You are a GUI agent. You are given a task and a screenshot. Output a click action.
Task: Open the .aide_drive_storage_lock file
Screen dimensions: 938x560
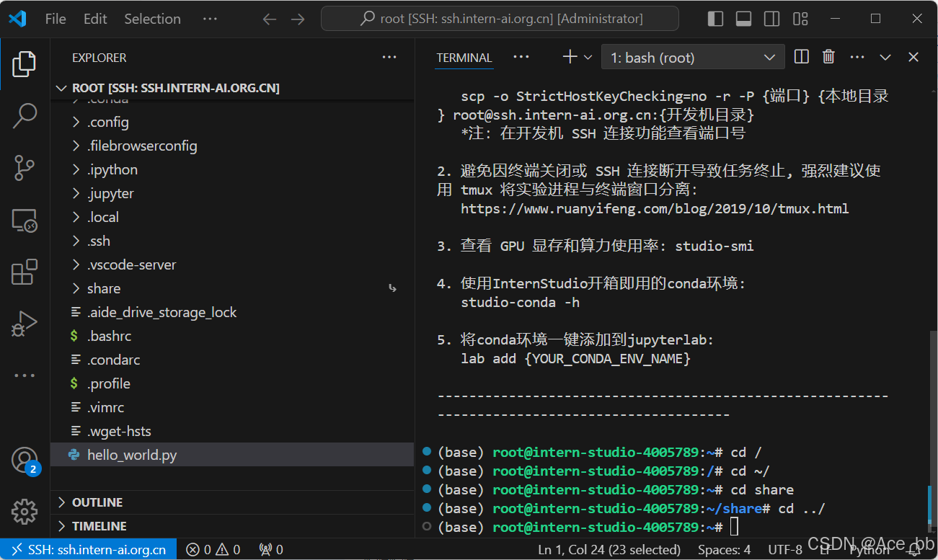(232, 312)
